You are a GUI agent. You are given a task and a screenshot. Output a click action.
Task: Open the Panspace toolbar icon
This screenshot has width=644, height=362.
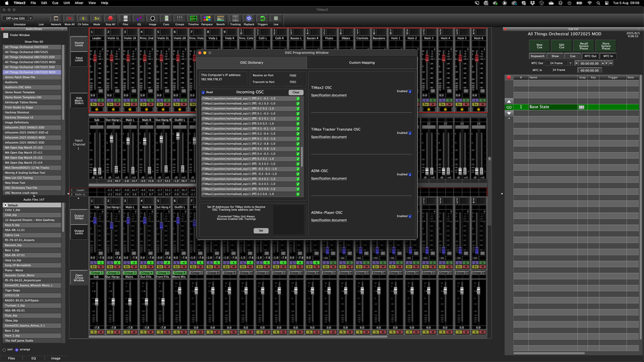coord(207,19)
